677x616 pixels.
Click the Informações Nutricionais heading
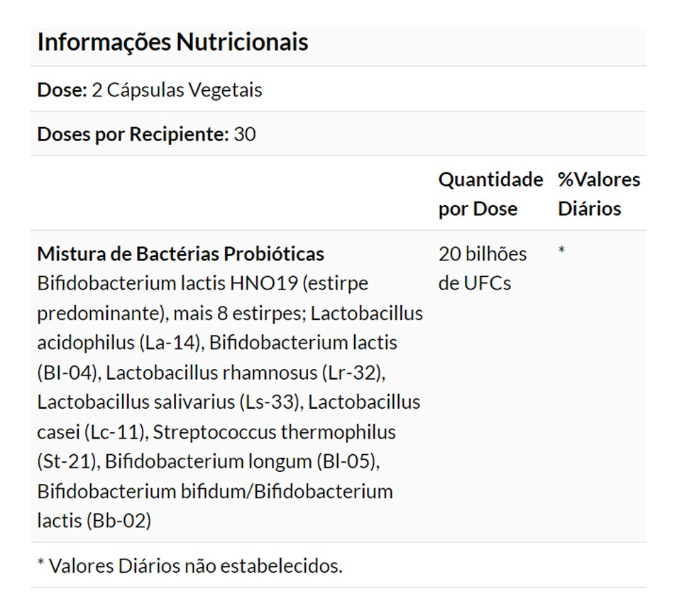[x=172, y=42]
